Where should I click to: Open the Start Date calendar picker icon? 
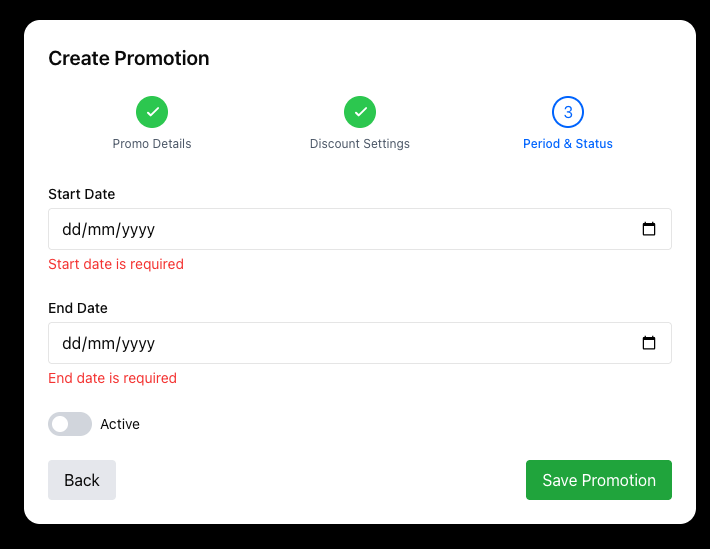coord(649,229)
